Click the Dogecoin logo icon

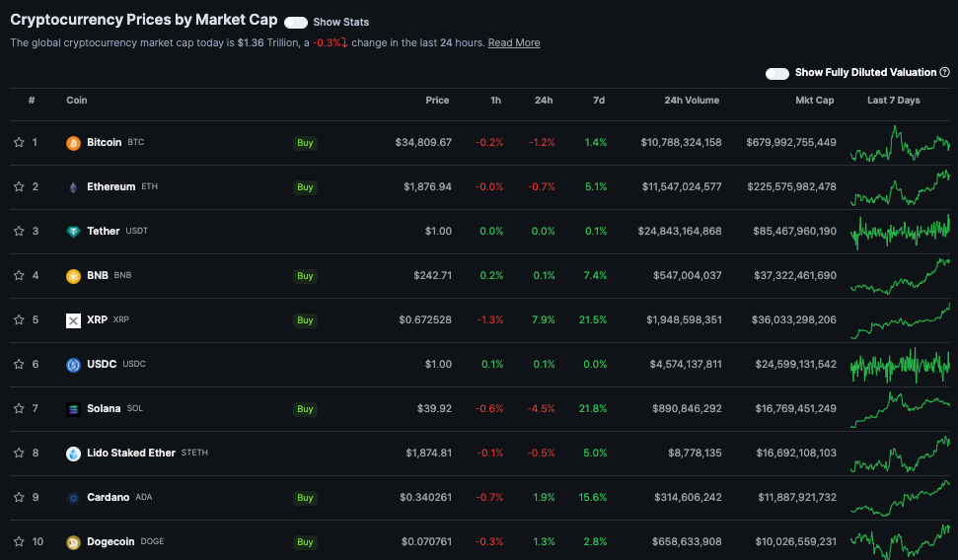[x=73, y=542]
